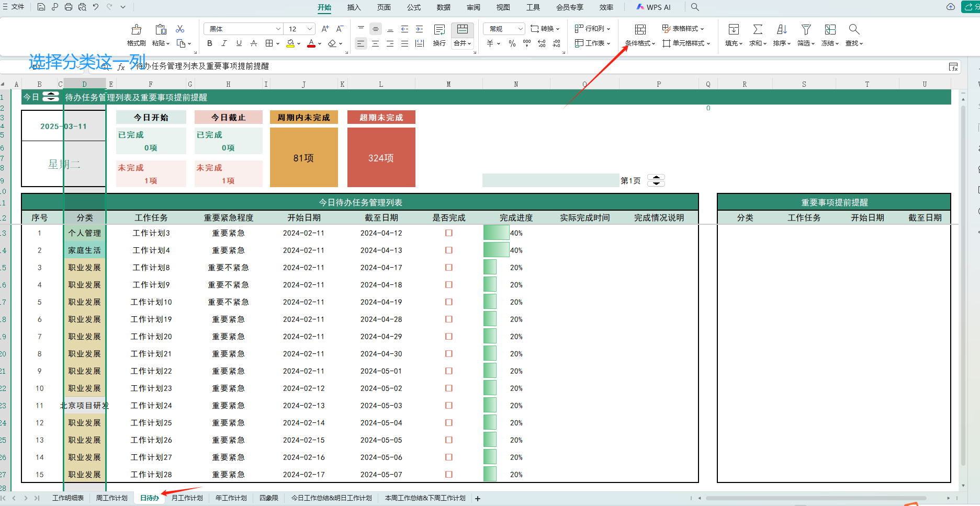
Task: Increase the indent of cell content
Action: 420,29
